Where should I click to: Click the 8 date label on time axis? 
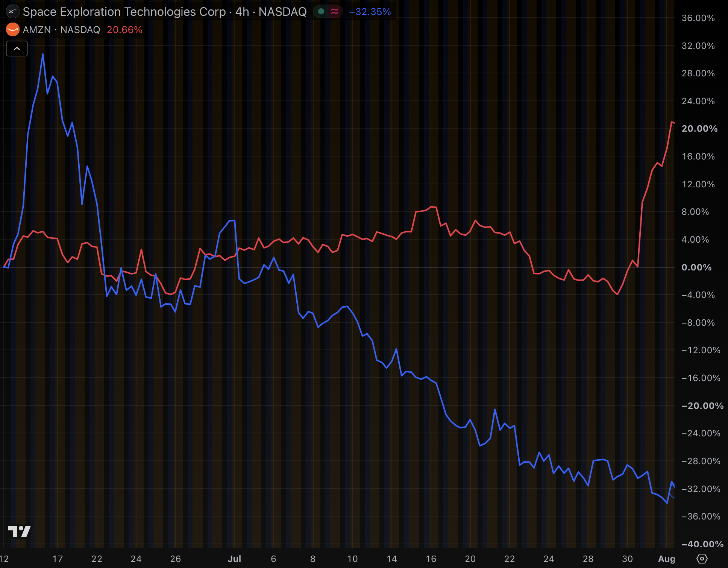click(x=313, y=559)
